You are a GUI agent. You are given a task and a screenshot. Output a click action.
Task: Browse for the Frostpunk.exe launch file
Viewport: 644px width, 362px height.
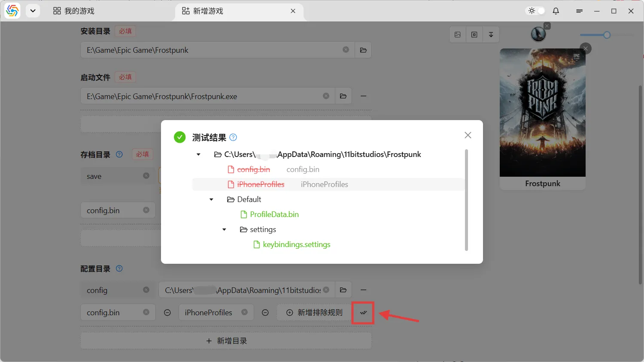(343, 96)
